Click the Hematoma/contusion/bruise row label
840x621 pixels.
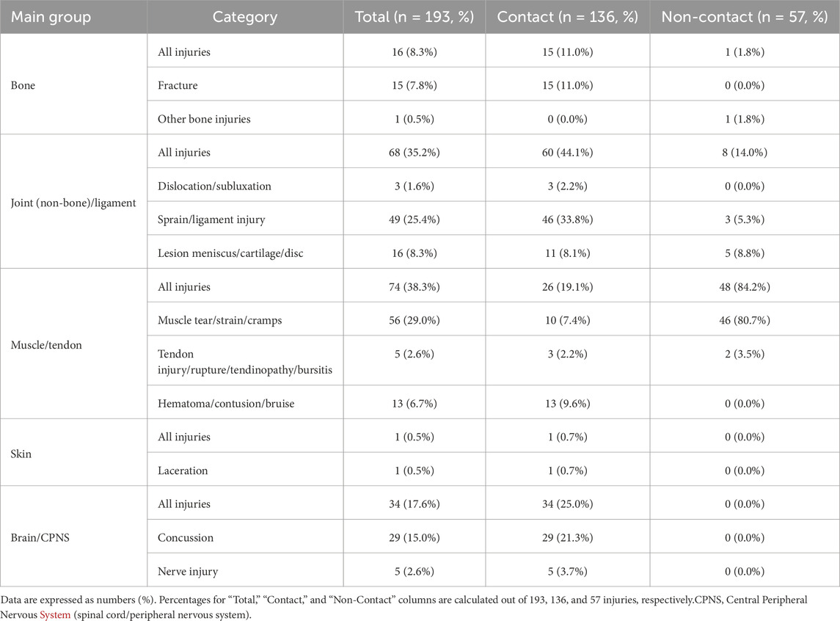pos(226,404)
